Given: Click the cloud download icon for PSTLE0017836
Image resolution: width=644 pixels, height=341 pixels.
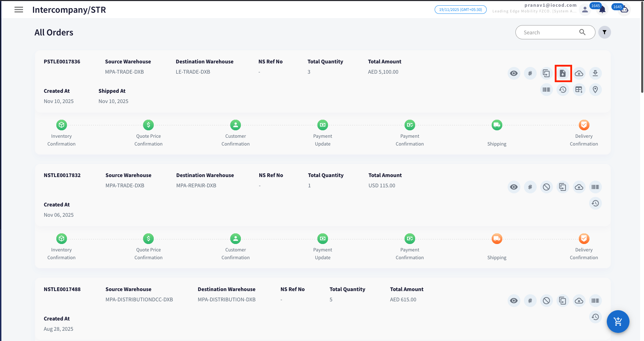Looking at the screenshot, I should pyautogui.click(x=579, y=73).
